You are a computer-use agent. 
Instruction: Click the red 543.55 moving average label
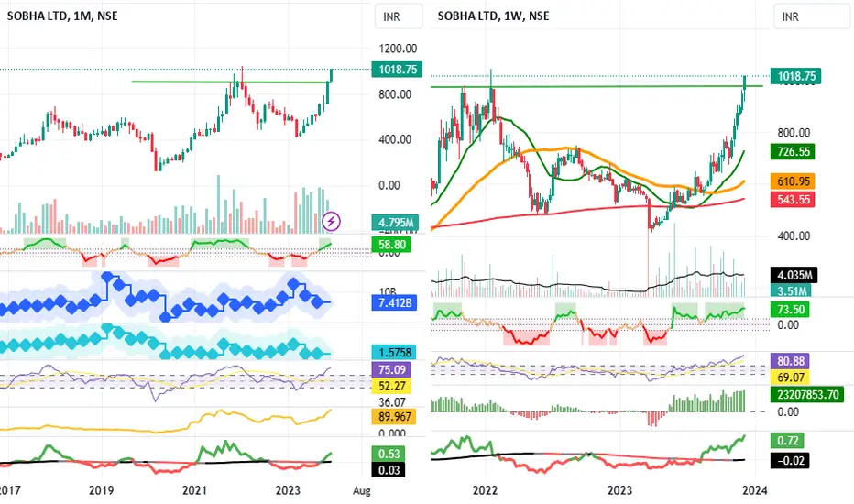tap(793, 200)
